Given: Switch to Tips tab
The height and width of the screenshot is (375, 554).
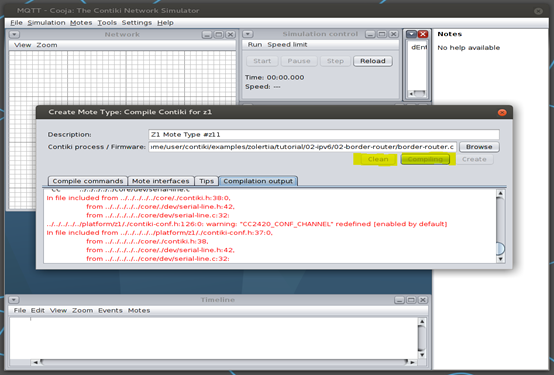Looking at the screenshot, I should pos(206,181).
